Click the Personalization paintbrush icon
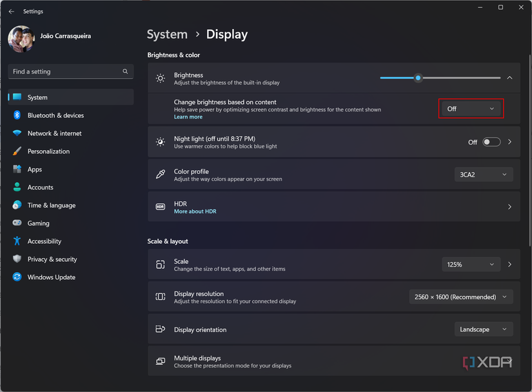This screenshot has width=532, height=392. [x=17, y=152]
